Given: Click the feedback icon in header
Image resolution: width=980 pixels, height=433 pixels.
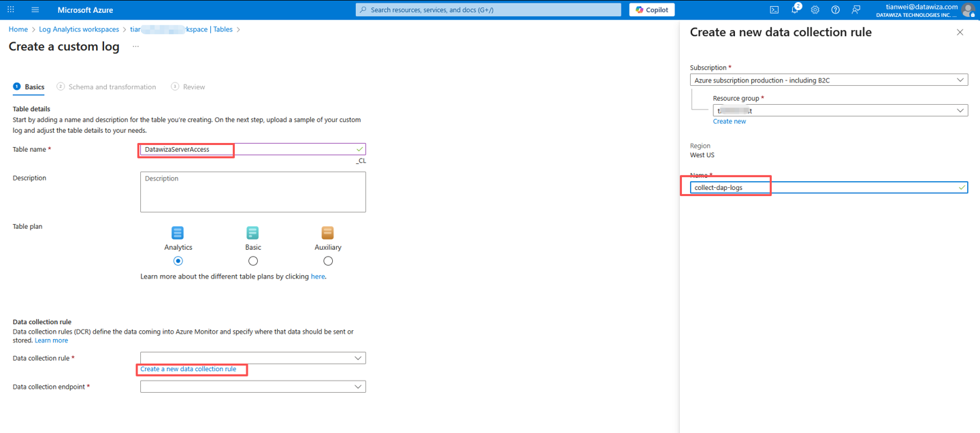Looking at the screenshot, I should pyautogui.click(x=855, y=10).
